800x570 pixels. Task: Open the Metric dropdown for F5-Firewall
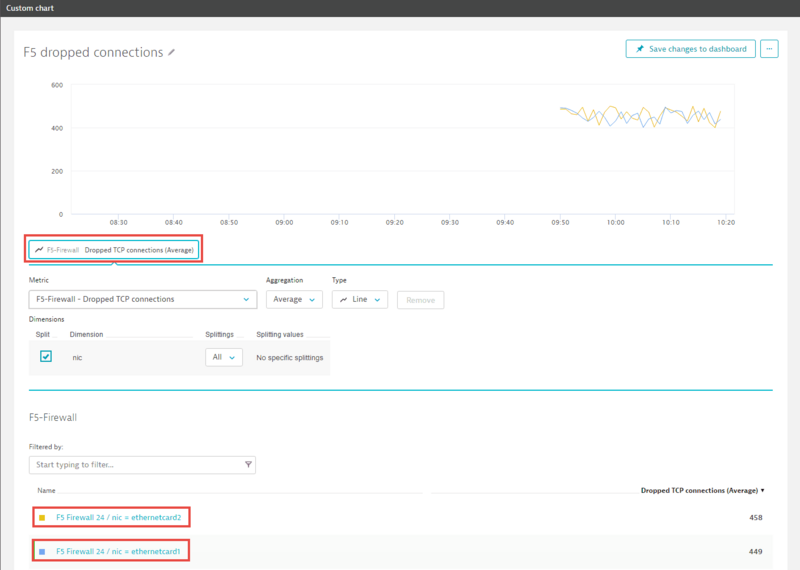click(143, 299)
